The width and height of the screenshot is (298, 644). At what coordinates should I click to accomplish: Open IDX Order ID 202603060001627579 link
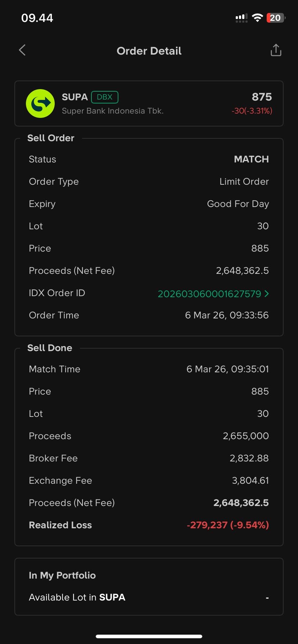click(x=209, y=294)
